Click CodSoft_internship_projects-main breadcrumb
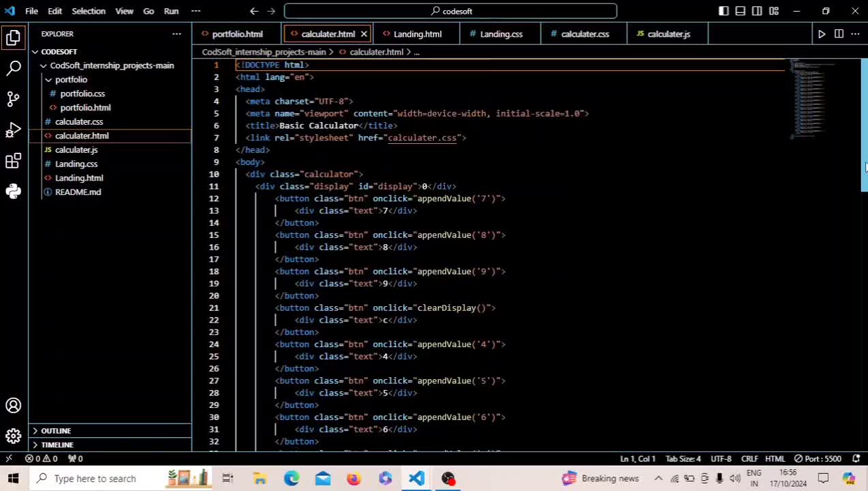Viewport: 868px width, 491px height. click(264, 52)
